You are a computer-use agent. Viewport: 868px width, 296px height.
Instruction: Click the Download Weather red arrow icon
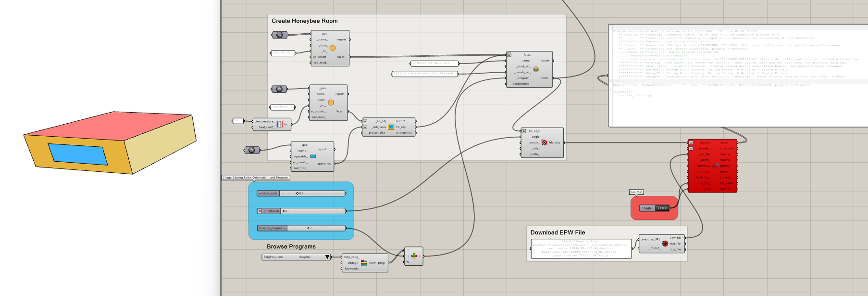tap(665, 244)
